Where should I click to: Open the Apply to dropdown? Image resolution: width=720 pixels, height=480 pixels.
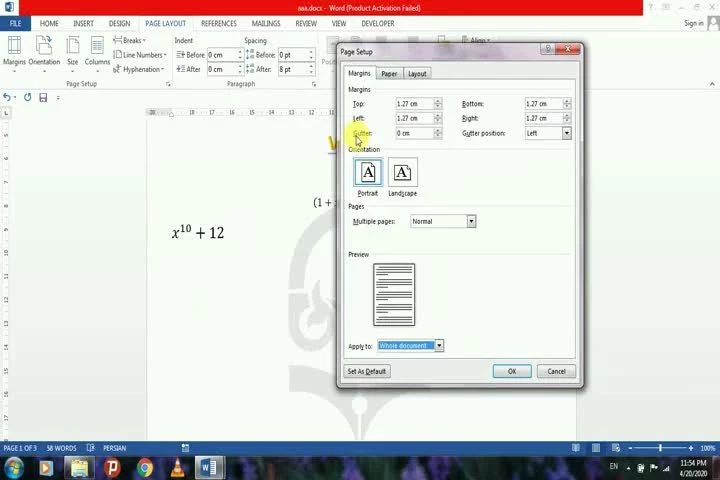pyautogui.click(x=438, y=346)
